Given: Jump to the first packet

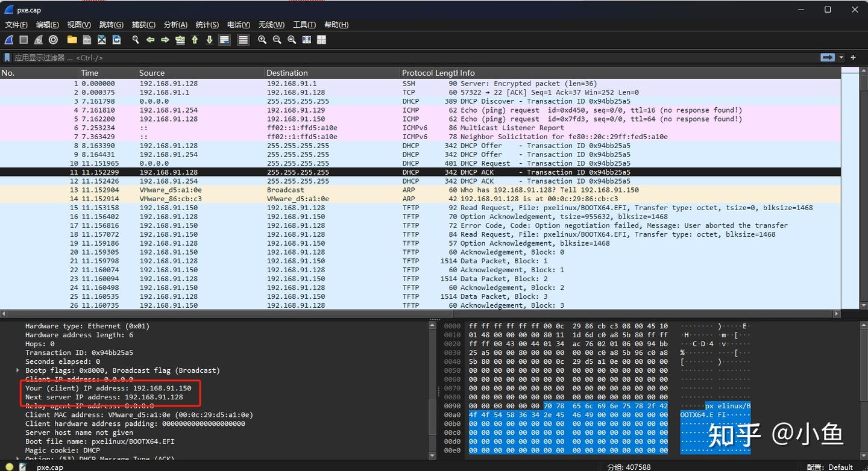Looking at the screenshot, I should click(195, 40).
